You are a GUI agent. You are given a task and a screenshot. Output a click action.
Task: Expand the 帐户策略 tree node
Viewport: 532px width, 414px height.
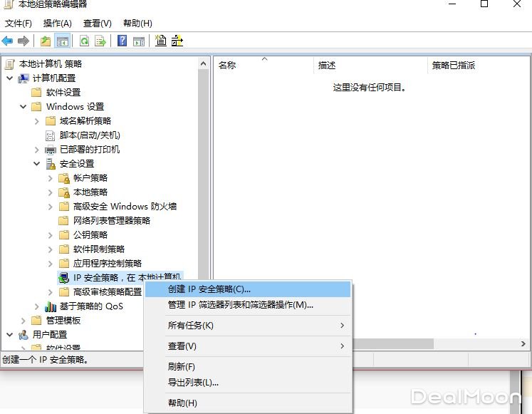51,177
